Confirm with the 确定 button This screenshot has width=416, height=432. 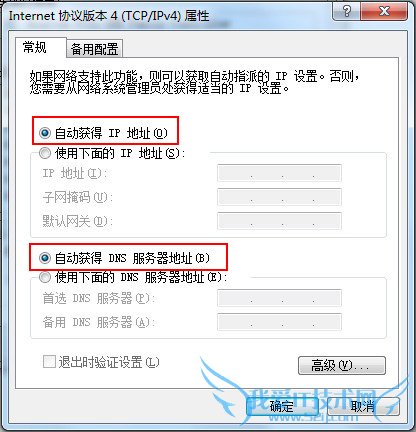click(x=281, y=406)
